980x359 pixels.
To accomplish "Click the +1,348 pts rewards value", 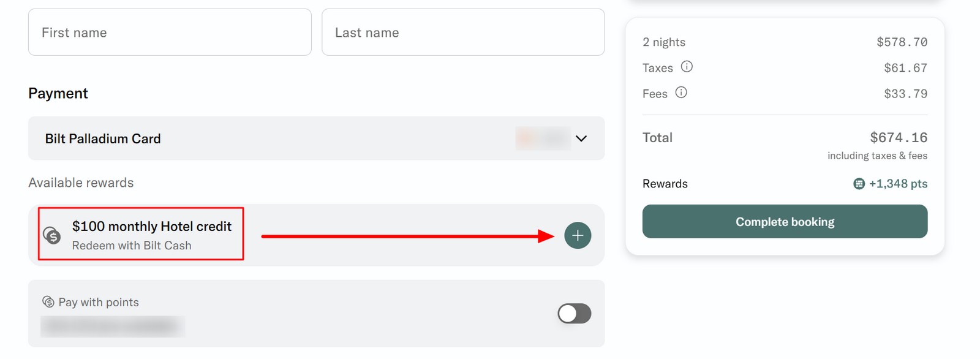I will [898, 184].
